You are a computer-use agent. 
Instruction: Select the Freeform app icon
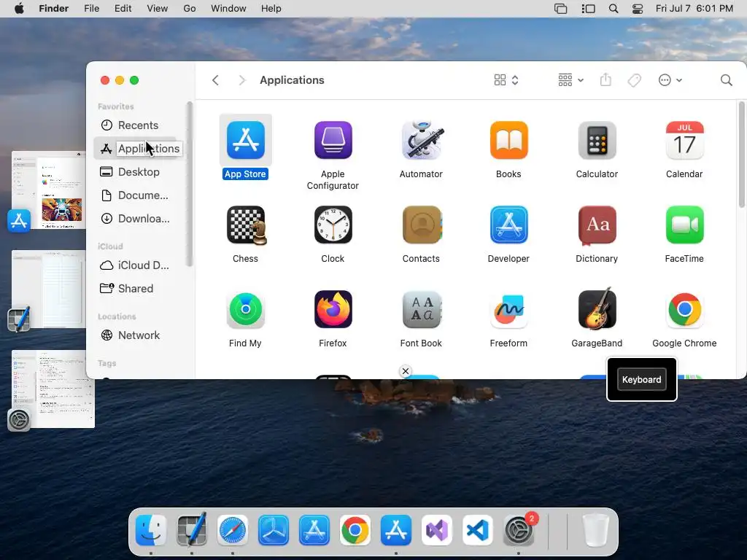coord(508,309)
